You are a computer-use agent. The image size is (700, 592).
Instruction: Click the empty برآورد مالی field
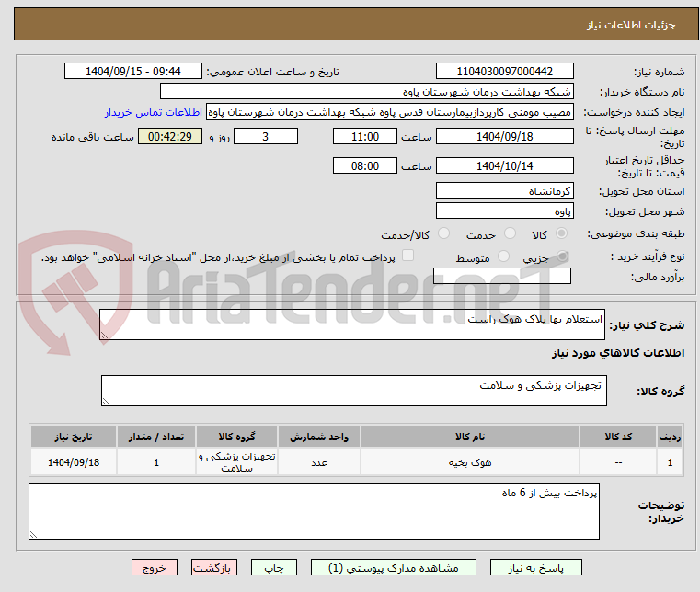click(x=502, y=276)
